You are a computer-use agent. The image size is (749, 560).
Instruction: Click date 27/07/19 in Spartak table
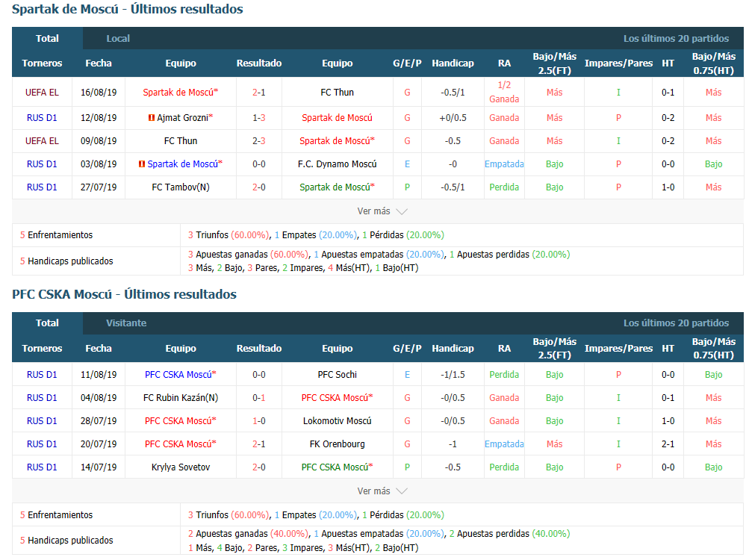coord(99,187)
